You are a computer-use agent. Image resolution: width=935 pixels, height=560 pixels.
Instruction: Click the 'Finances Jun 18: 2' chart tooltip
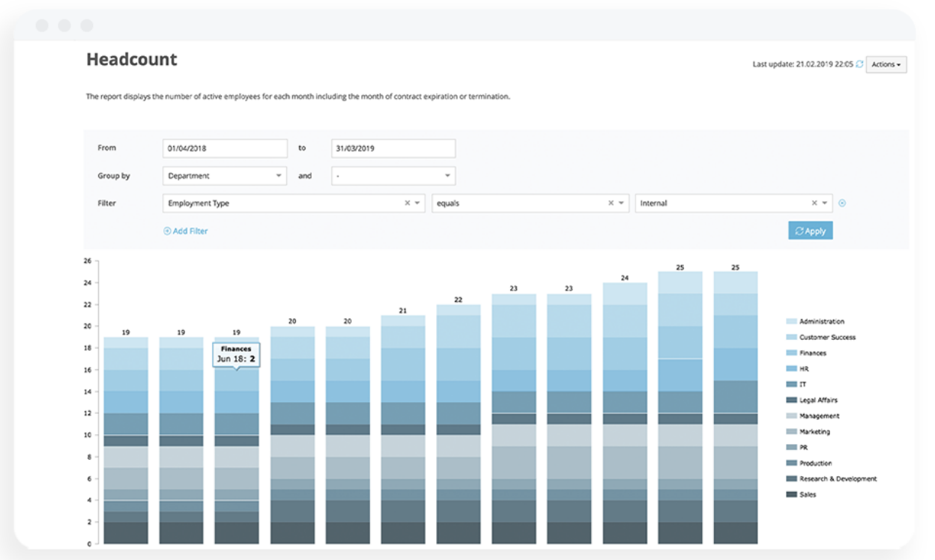point(236,354)
